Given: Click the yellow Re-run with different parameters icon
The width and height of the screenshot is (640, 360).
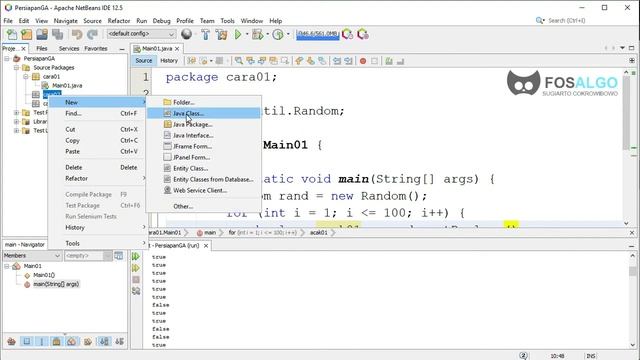Looking at the screenshot, I should tap(136, 268).
